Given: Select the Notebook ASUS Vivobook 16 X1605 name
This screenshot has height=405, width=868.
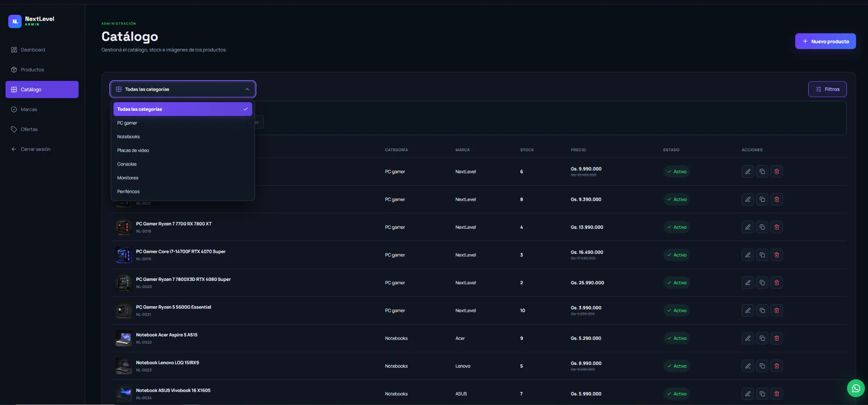Looking at the screenshot, I should (173, 391).
